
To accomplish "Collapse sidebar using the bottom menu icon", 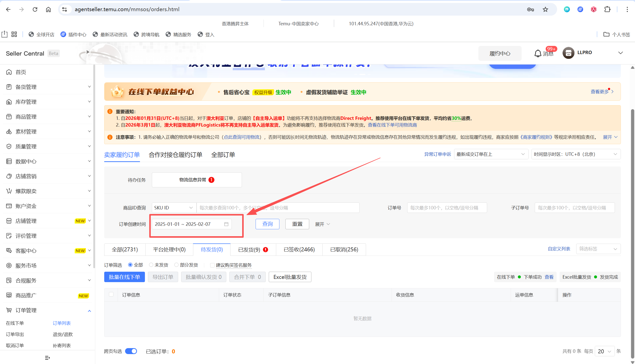I will [47, 358].
